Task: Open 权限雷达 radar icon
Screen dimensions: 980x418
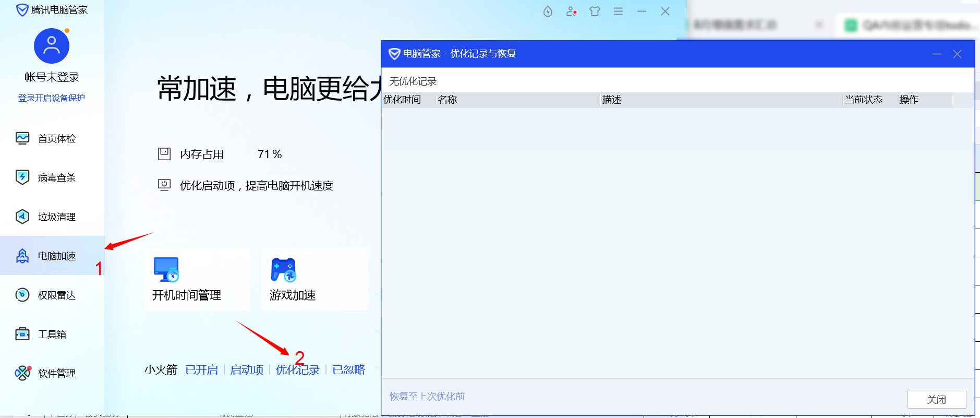Action: (22, 295)
